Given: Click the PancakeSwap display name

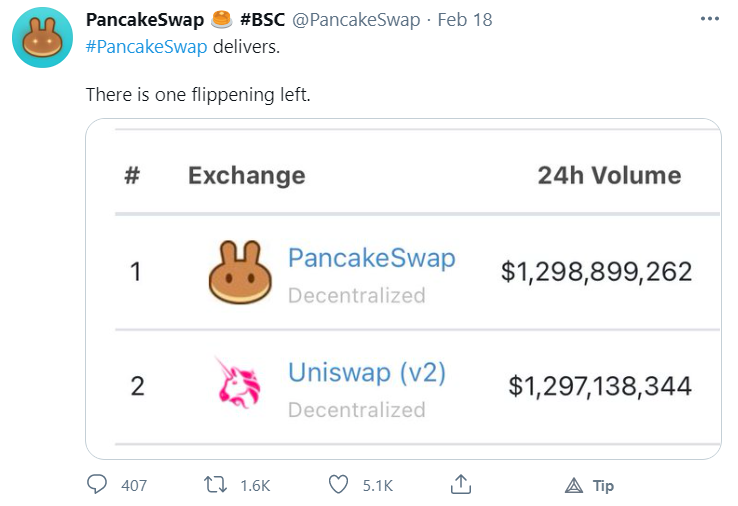Looking at the screenshot, I should pos(145,20).
